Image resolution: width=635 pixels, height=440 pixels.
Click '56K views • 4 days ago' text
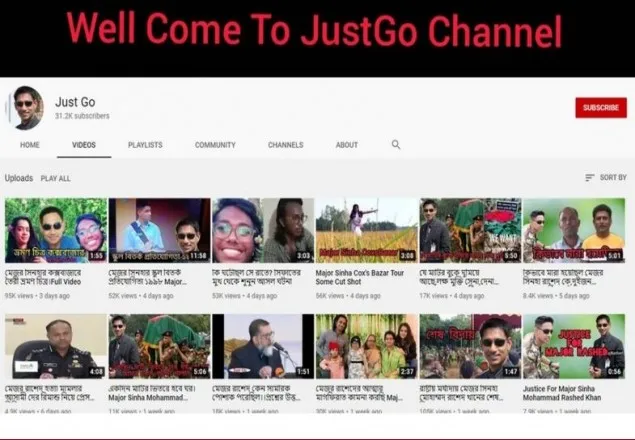click(348, 296)
